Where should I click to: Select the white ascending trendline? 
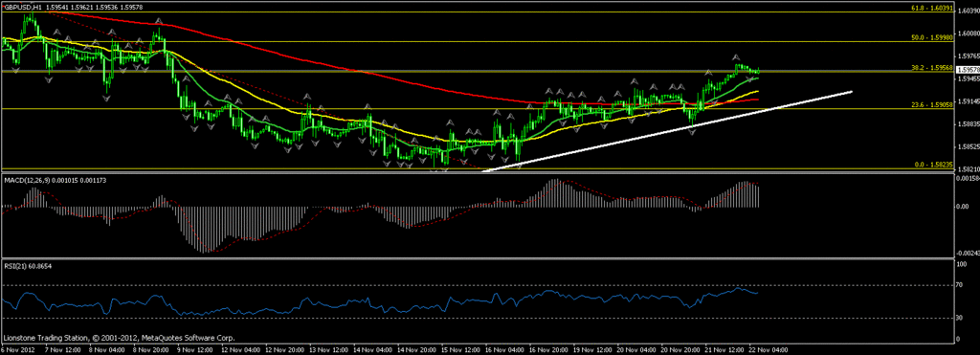[667, 131]
